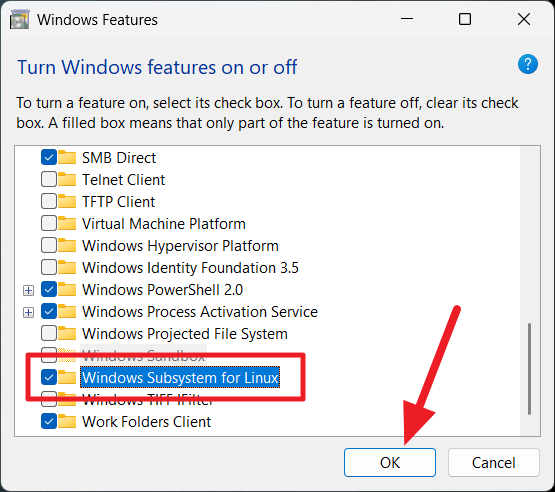Maximize the Windows Features window
Screen dimensions: 555x492
[465, 19]
